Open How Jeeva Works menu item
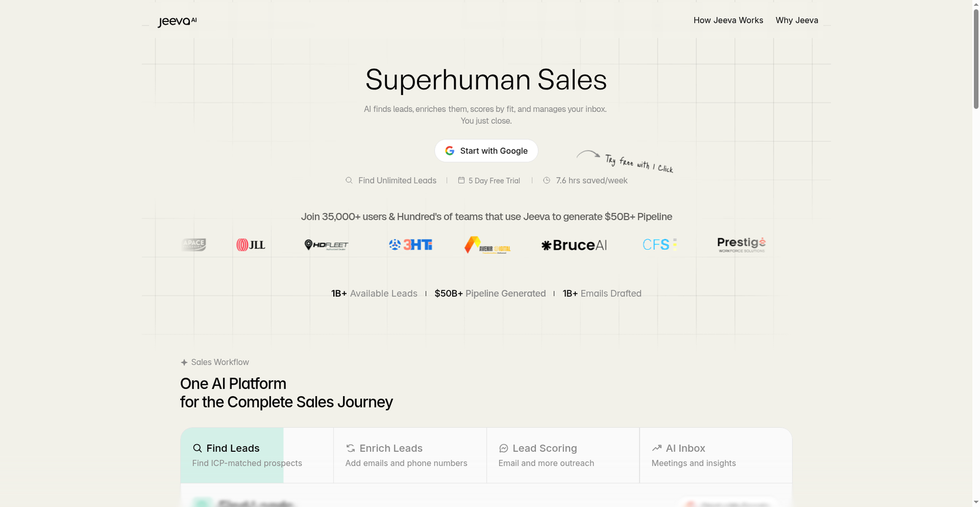 pyautogui.click(x=728, y=20)
